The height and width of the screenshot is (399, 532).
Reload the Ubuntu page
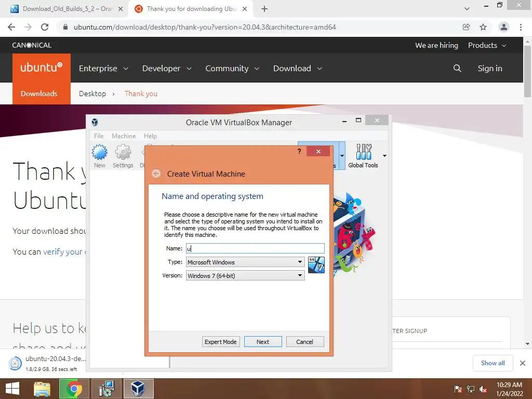tap(45, 27)
